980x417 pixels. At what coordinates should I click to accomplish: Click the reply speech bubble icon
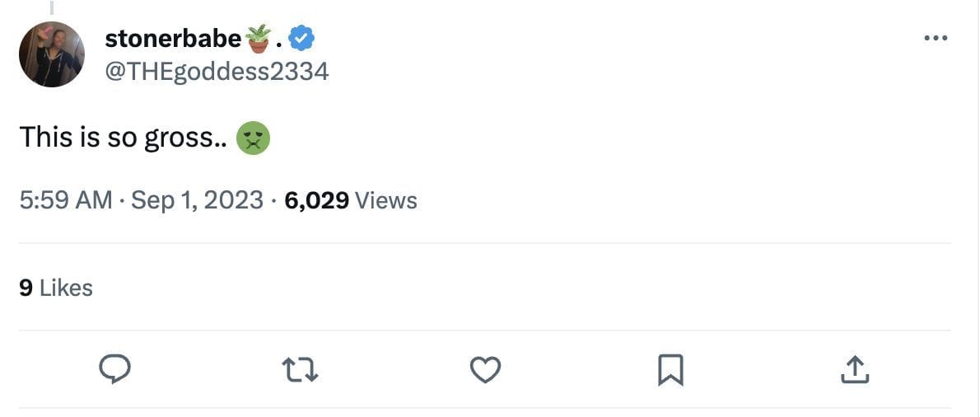point(115,370)
